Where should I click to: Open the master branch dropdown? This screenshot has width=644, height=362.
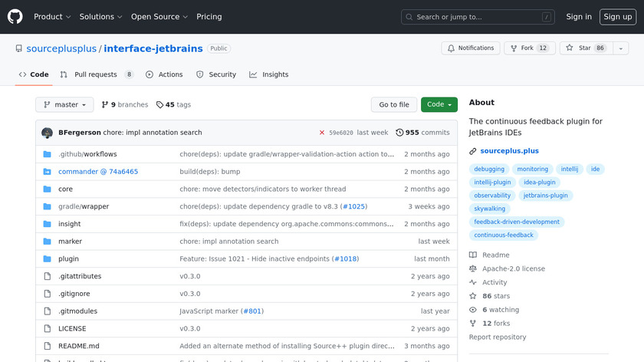coord(64,105)
